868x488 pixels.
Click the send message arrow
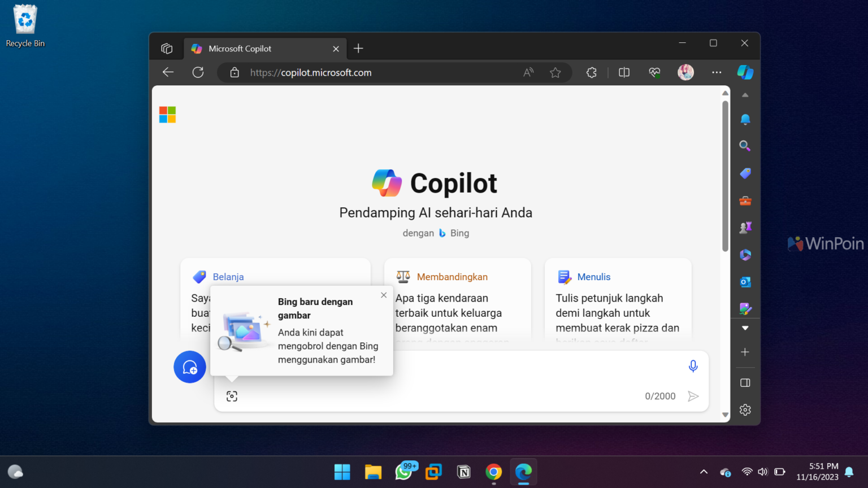point(693,396)
